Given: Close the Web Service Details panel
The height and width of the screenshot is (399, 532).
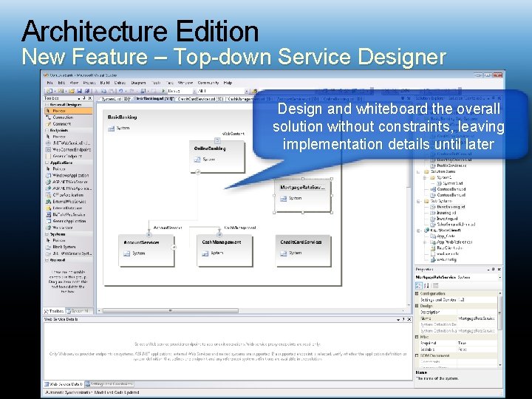Looking at the screenshot, I should pos(409,319).
